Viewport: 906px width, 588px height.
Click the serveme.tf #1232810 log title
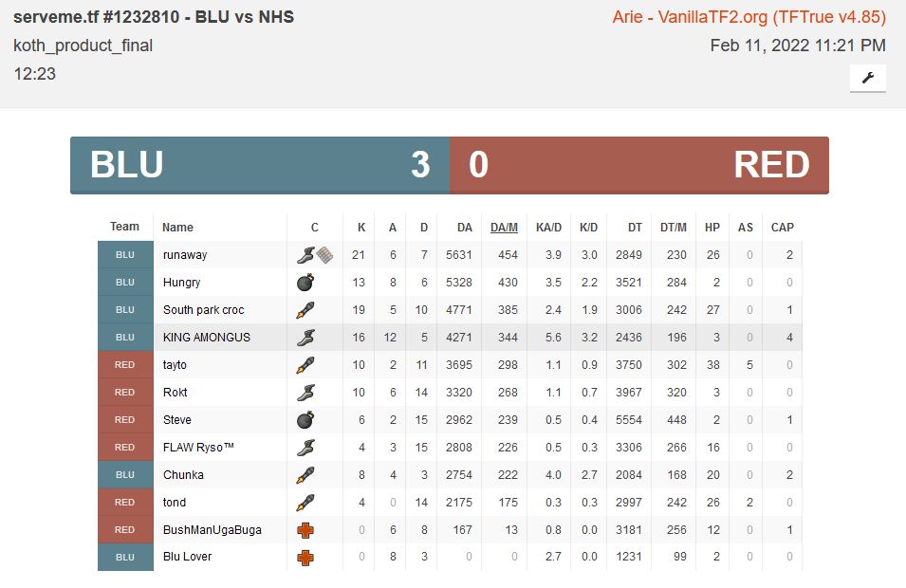pos(154,17)
